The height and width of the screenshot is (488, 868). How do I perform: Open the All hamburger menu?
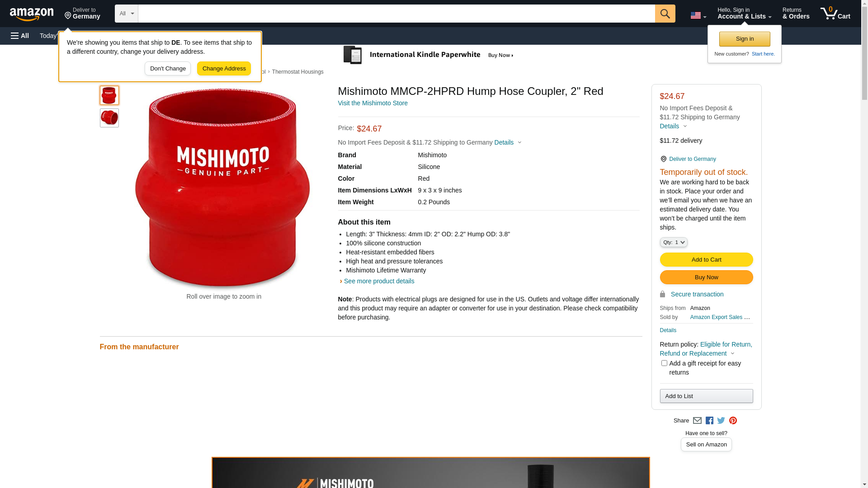[x=20, y=36]
